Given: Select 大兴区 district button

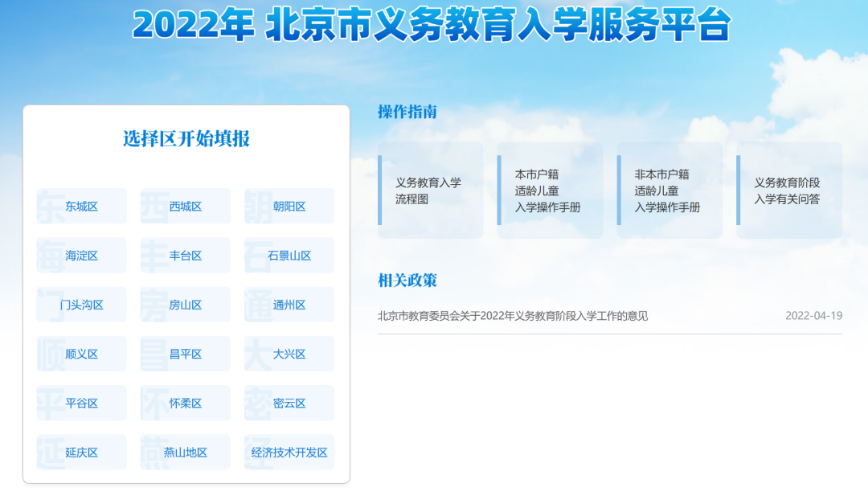Looking at the screenshot, I should point(289,354).
